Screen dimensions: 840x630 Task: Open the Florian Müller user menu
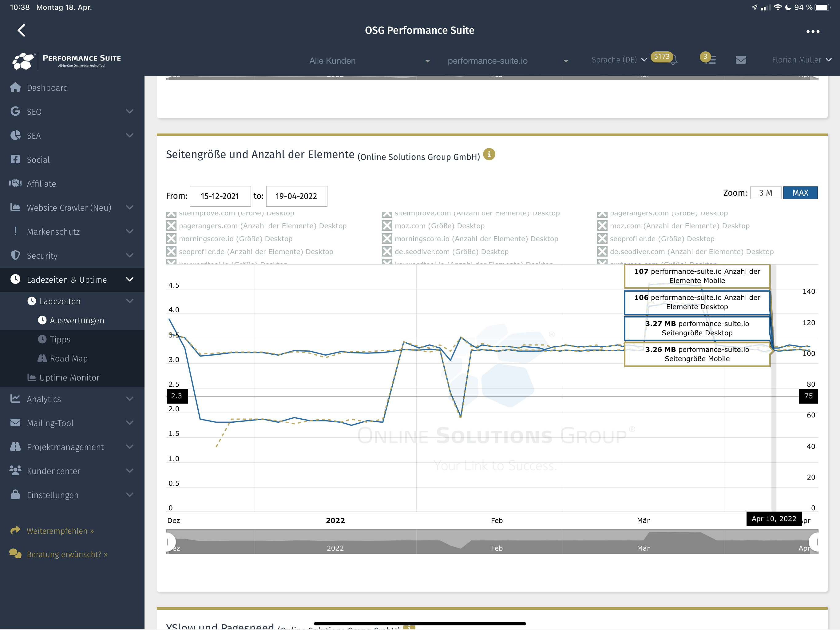tap(802, 60)
